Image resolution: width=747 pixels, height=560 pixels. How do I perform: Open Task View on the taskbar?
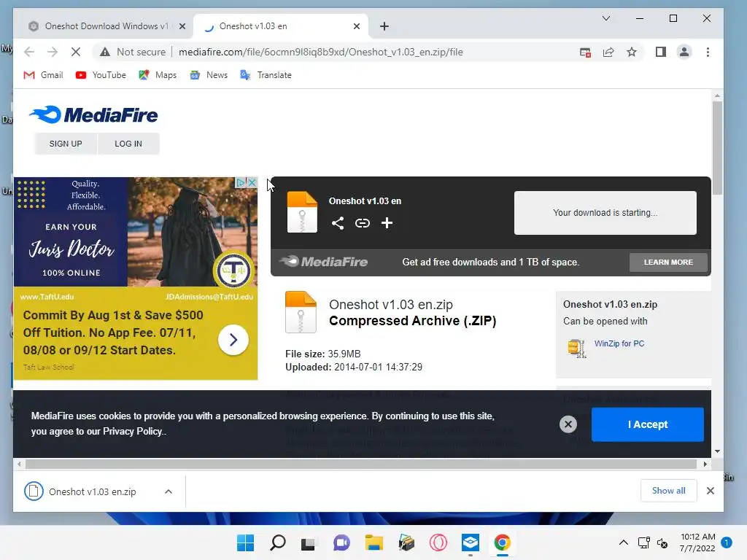[309, 542]
